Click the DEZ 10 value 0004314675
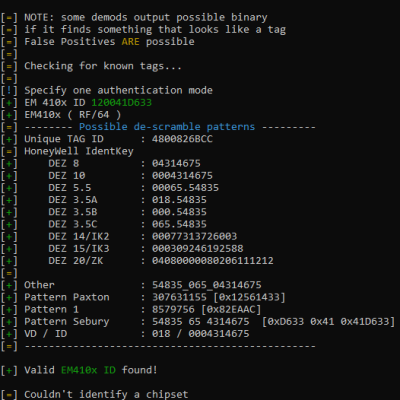The image size is (400, 400). [x=182, y=175]
